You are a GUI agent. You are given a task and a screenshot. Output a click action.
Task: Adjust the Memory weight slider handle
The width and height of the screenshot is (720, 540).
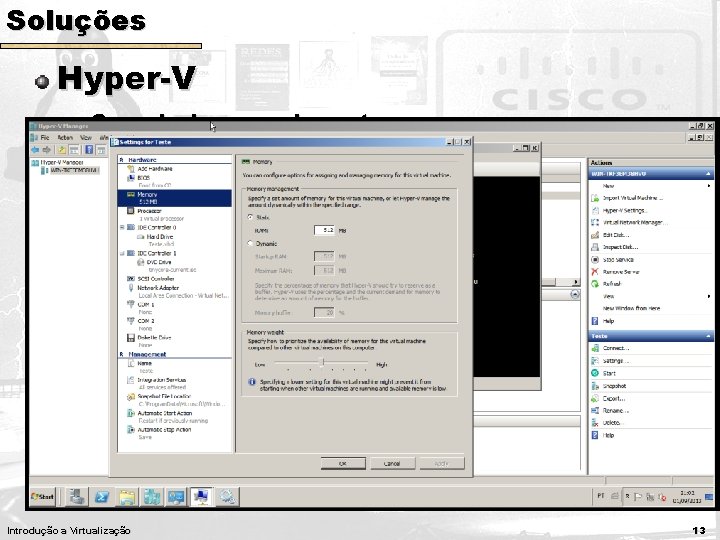click(322, 363)
